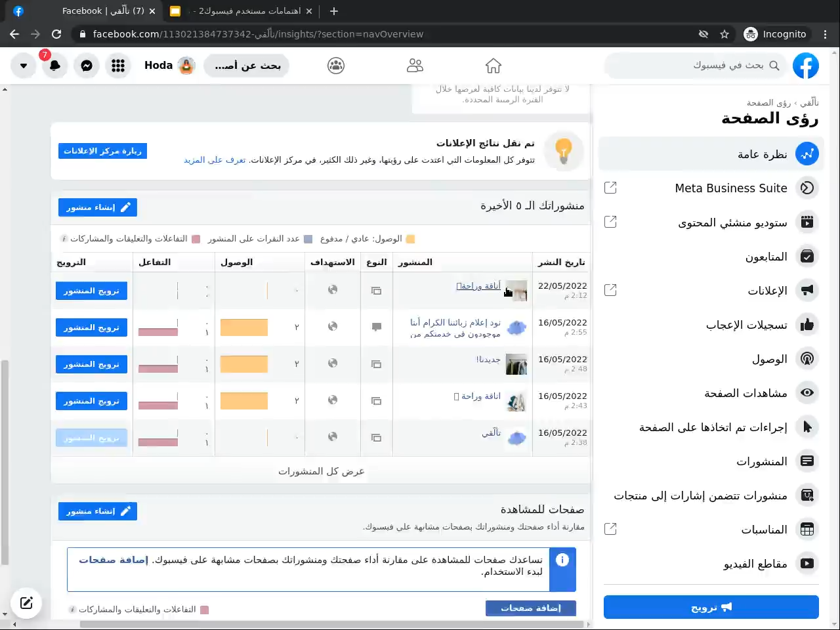840x630 pixels.
Task: Click the floating new message compose icon
Action: [26, 603]
